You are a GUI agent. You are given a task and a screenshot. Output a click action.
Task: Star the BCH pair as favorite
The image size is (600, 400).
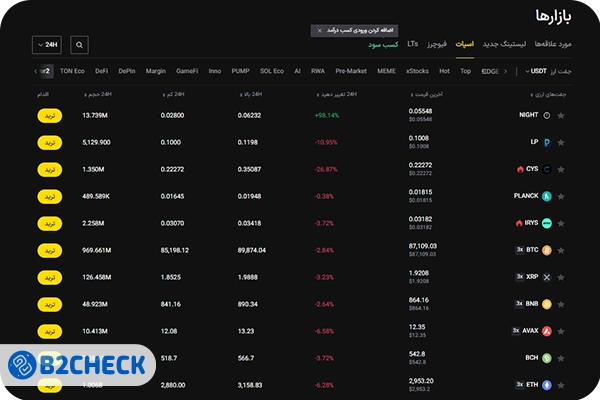561,357
